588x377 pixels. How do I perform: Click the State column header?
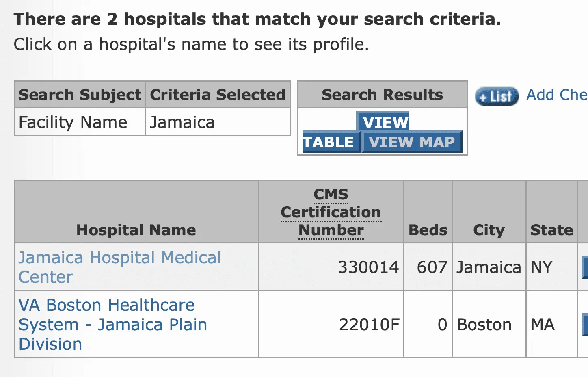(551, 230)
